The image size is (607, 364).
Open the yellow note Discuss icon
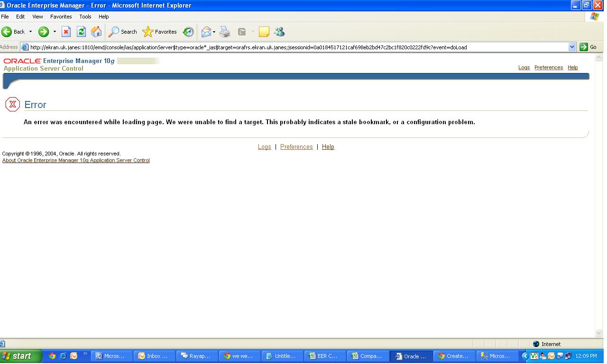pos(264,32)
